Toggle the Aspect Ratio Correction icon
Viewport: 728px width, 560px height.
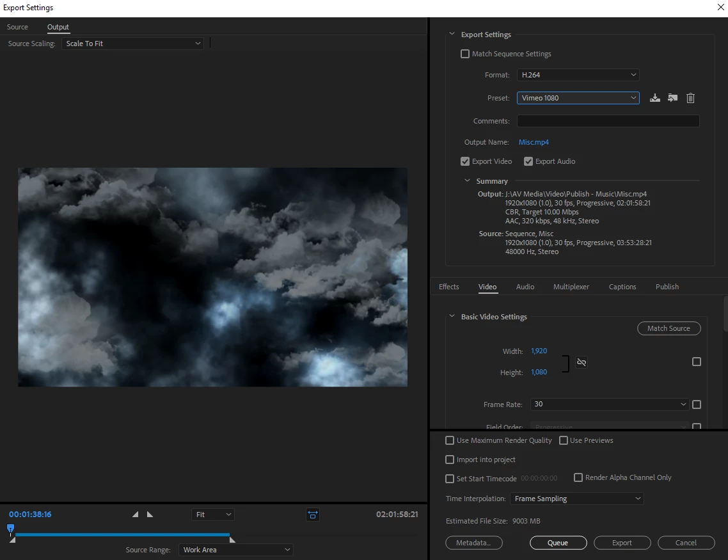pos(313,515)
